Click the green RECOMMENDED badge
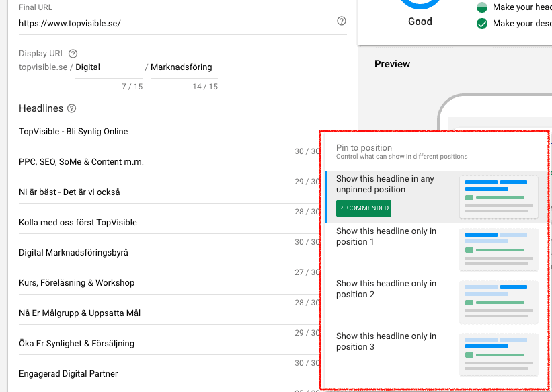552x392 pixels. pyautogui.click(x=364, y=208)
